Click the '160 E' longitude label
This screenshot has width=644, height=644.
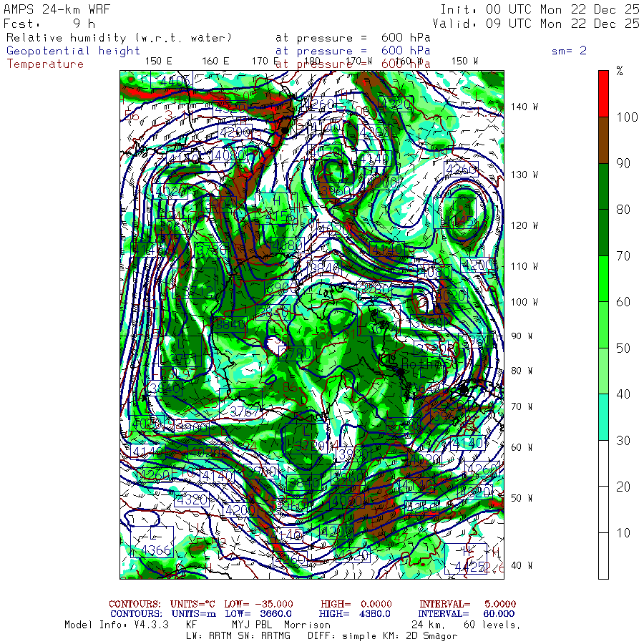(x=215, y=62)
